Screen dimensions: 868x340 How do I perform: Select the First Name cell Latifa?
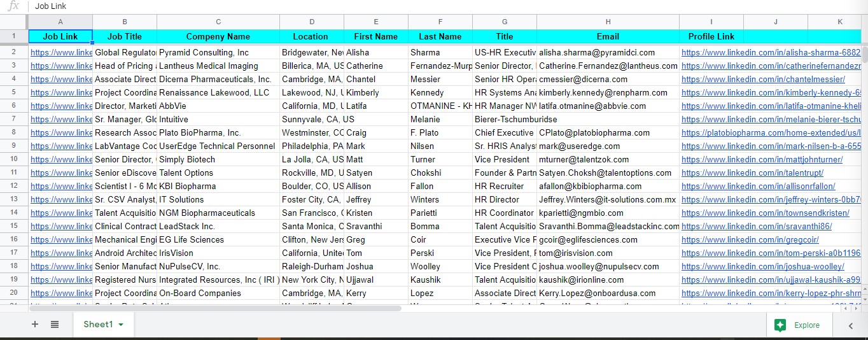point(376,106)
